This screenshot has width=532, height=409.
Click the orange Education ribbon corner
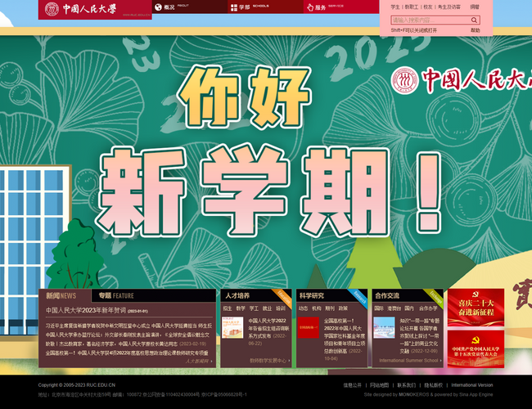click(284, 296)
